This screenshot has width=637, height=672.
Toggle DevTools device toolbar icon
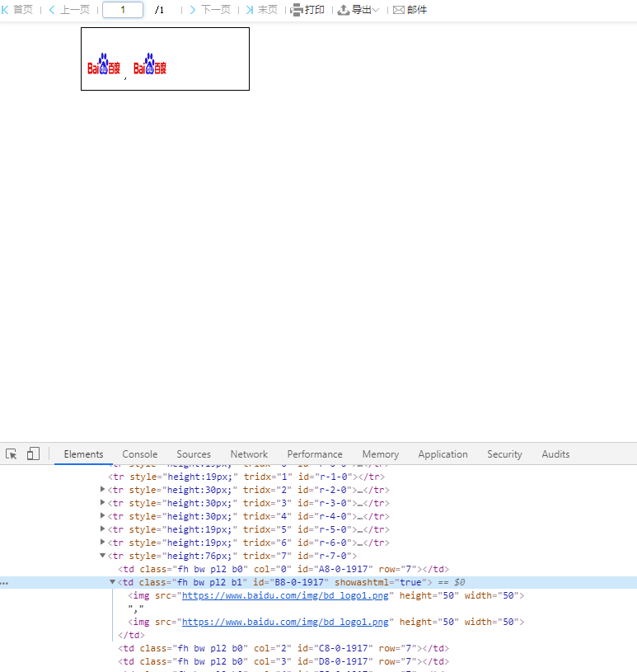tap(33, 453)
